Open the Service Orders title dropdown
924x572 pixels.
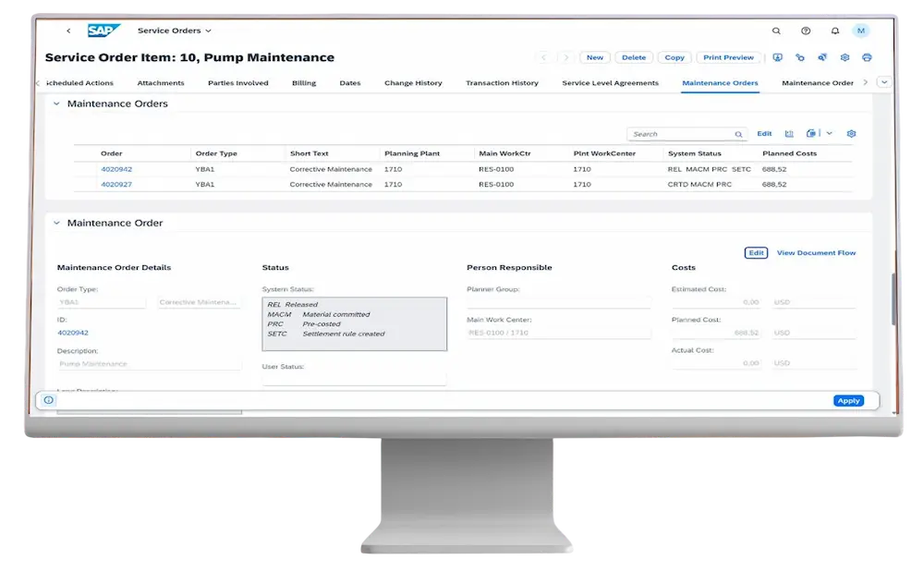pos(175,30)
